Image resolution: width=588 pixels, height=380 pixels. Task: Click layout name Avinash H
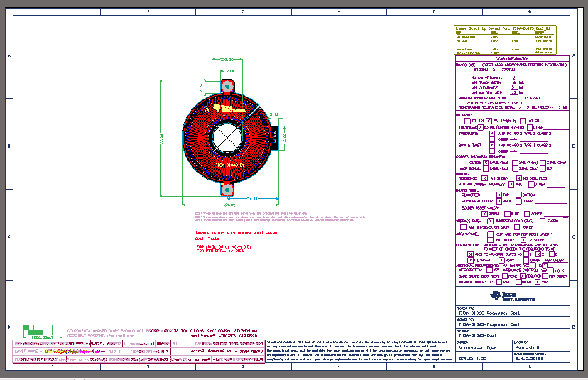coord(527,348)
